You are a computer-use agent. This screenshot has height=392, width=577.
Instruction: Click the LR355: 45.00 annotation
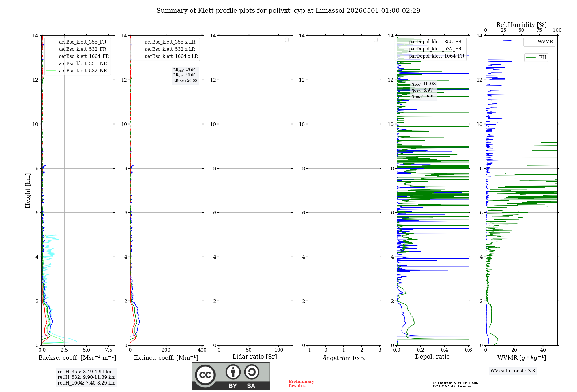(184, 70)
